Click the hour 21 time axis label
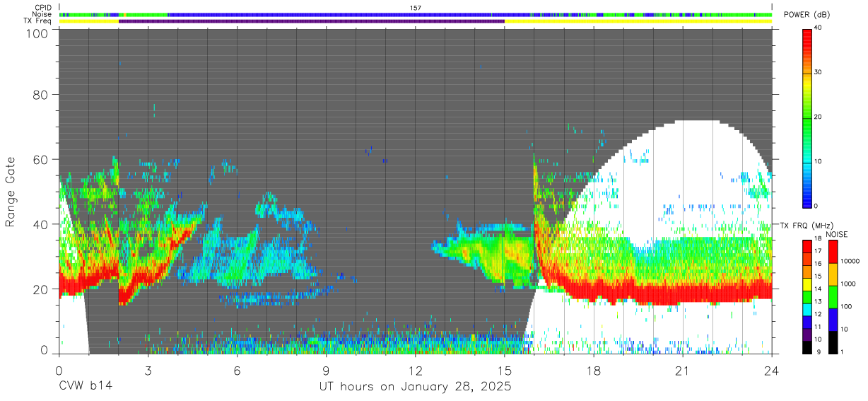This screenshot has height=401, width=868. tap(682, 370)
